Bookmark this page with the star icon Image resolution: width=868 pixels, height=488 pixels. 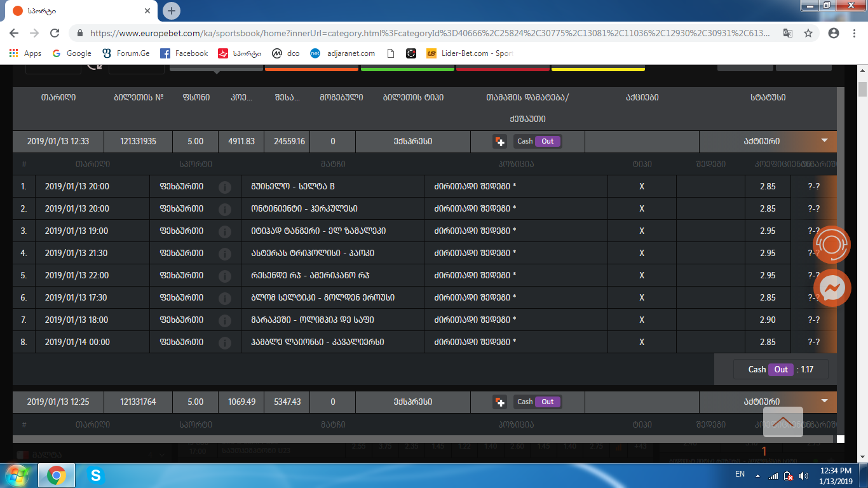[x=808, y=33]
